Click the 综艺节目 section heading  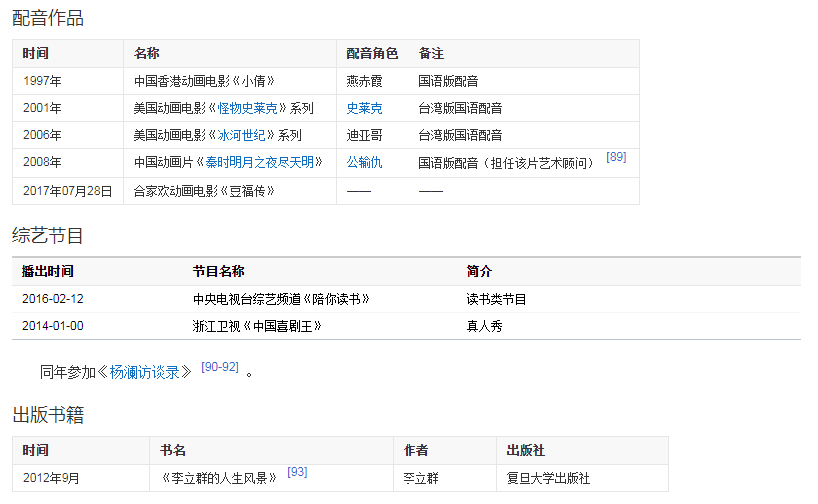pos(48,236)
